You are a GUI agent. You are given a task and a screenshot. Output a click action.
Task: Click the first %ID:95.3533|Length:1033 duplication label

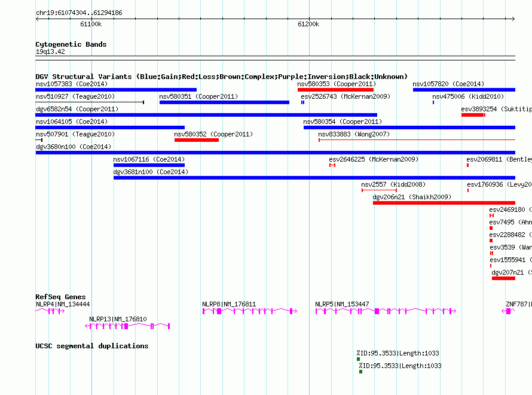398,353
